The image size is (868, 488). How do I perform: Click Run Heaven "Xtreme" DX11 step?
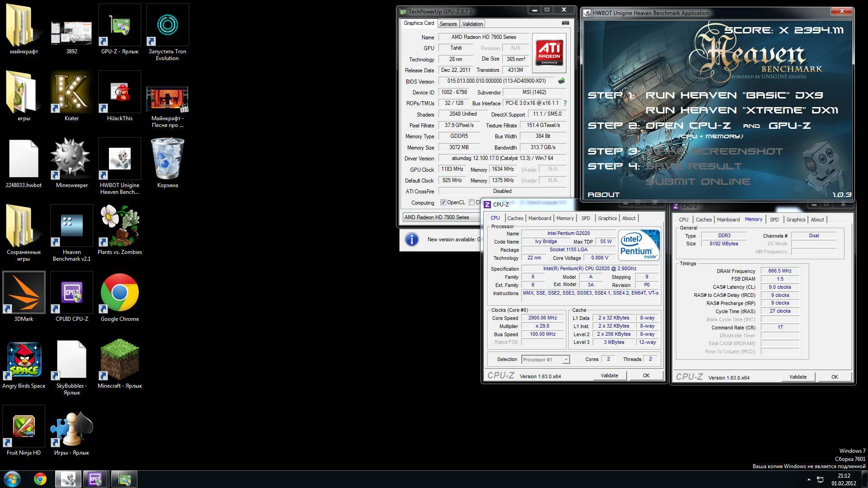tap(742, 110)
